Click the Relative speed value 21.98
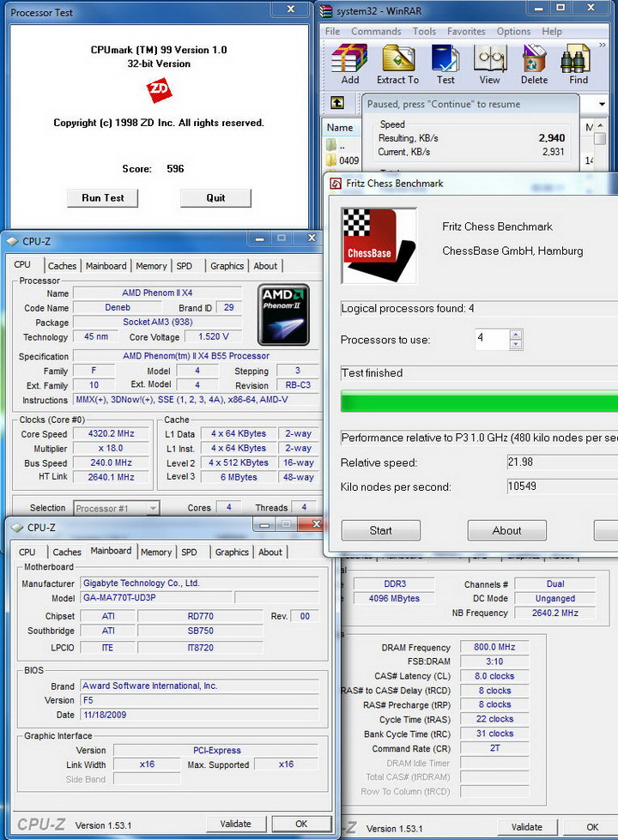 click(x=562, y=462)
